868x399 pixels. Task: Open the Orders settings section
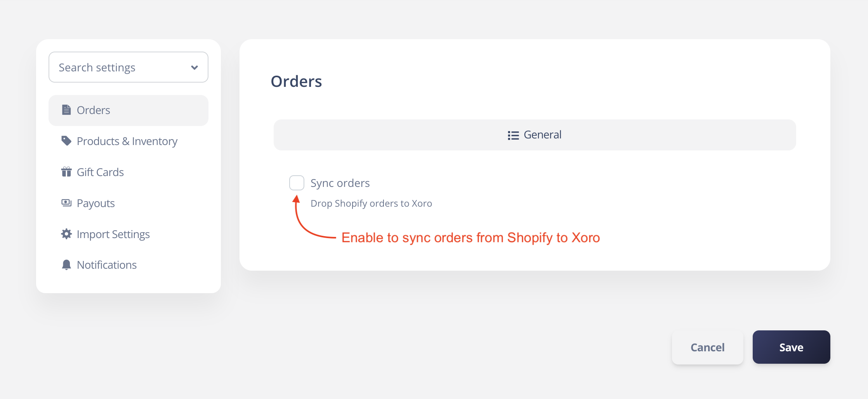tap(94, 110)
